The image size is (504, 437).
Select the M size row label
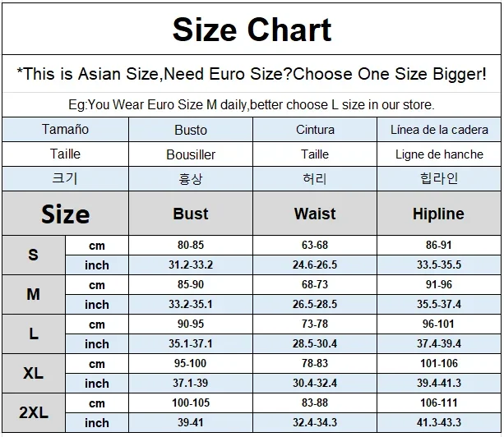click(34, 294)
